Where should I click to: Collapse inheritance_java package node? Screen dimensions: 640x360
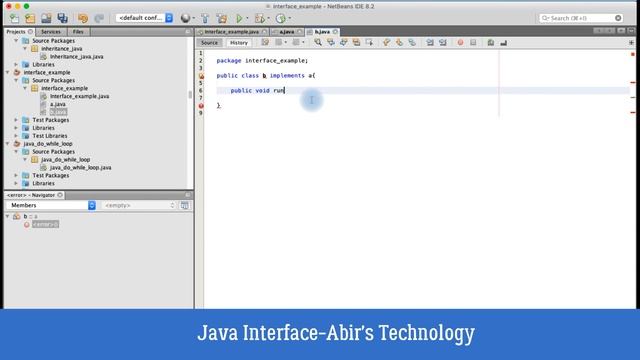click(25, 49)
